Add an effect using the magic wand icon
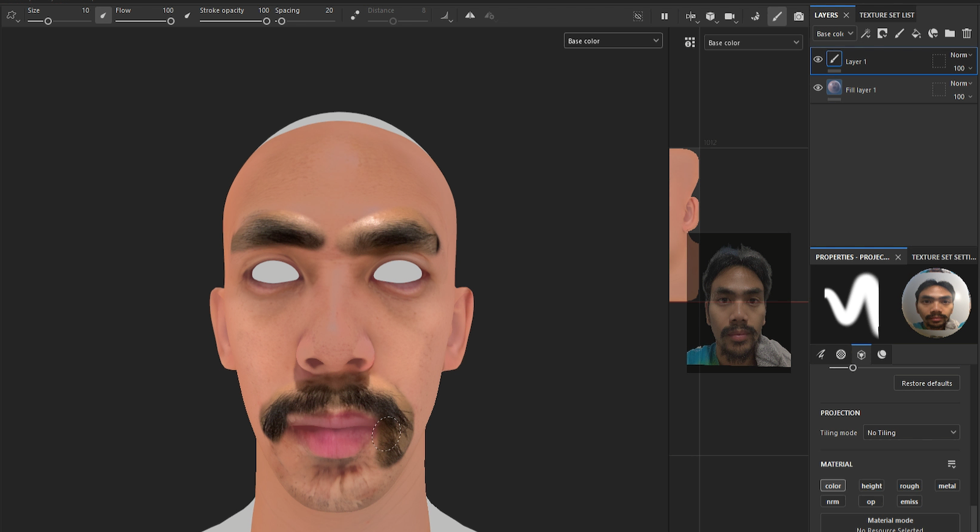The height and width of the screenshot is (532, 980). click(x=865, y=34)
